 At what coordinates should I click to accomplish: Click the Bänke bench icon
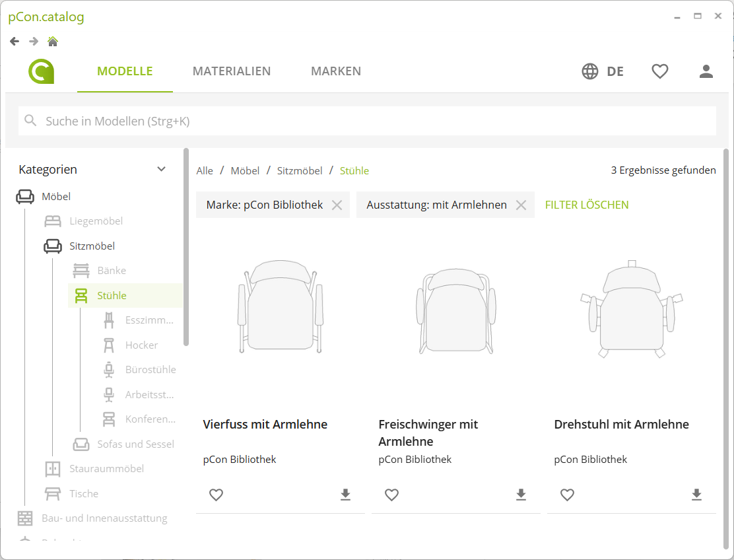pos(81,271)
